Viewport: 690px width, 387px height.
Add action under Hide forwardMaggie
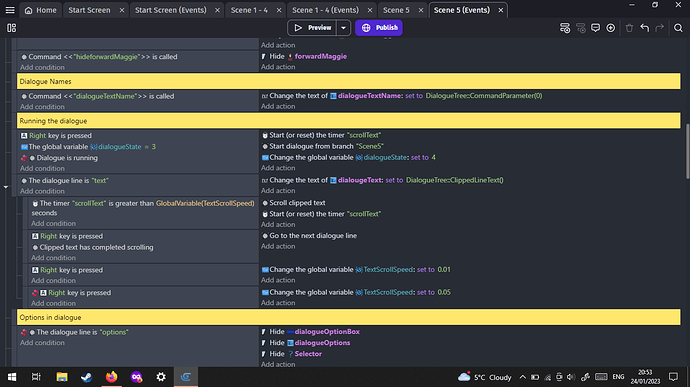point(278,67)
